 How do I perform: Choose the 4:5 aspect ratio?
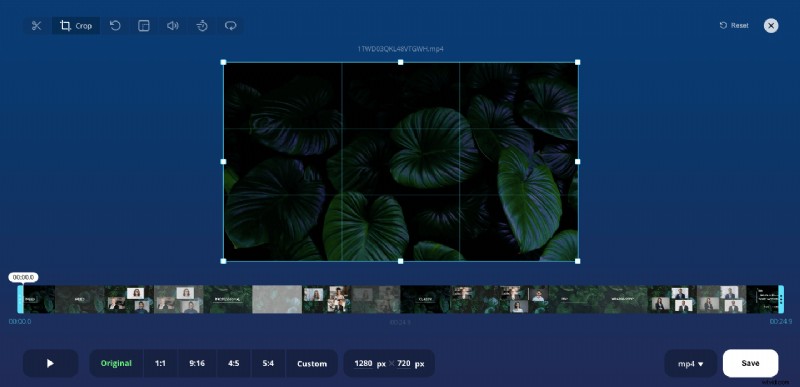click(x=233, y=363)
